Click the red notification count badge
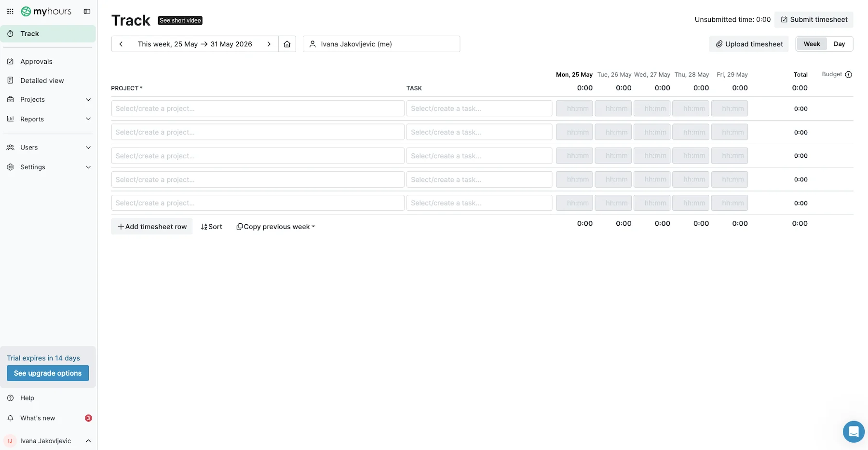Screen dimensions: 868x450 coord(88,418)
